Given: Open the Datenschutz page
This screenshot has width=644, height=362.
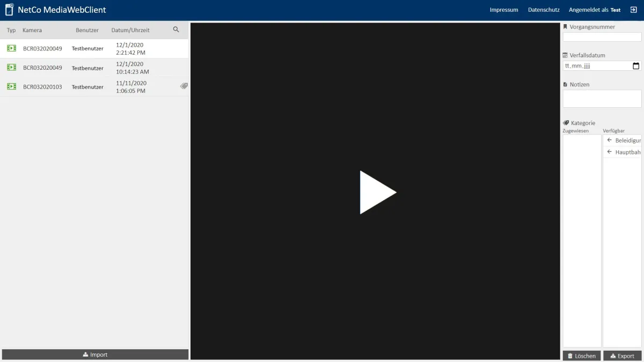Looking at the screenshot, I should point(543,10).
